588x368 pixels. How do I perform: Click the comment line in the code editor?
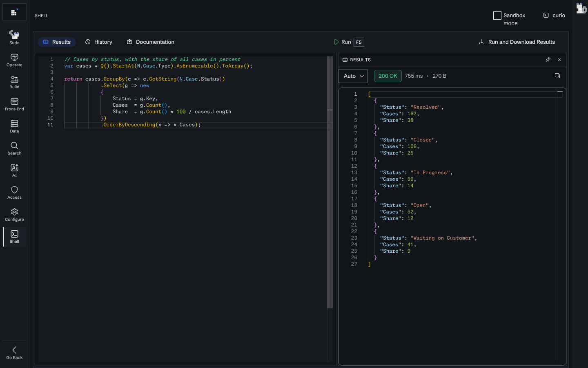[x=152, y=59]
